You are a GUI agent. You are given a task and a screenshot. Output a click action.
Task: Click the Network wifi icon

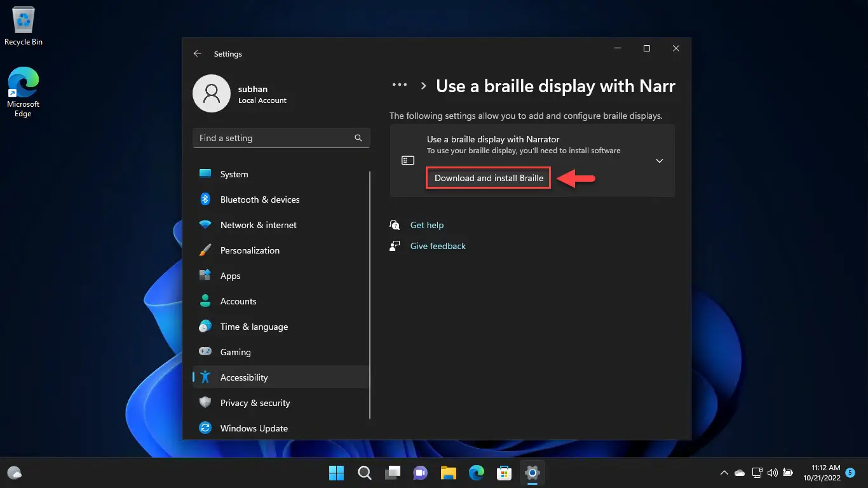point(205,225)
